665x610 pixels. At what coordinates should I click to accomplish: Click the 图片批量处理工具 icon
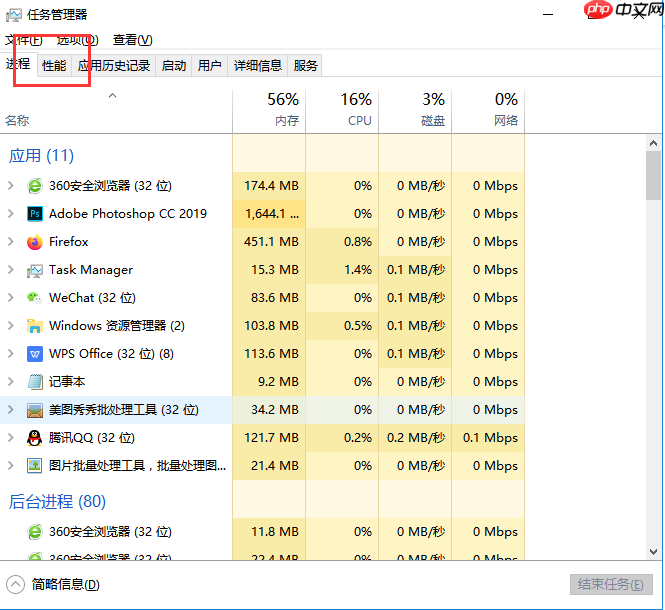coord(35,466)
